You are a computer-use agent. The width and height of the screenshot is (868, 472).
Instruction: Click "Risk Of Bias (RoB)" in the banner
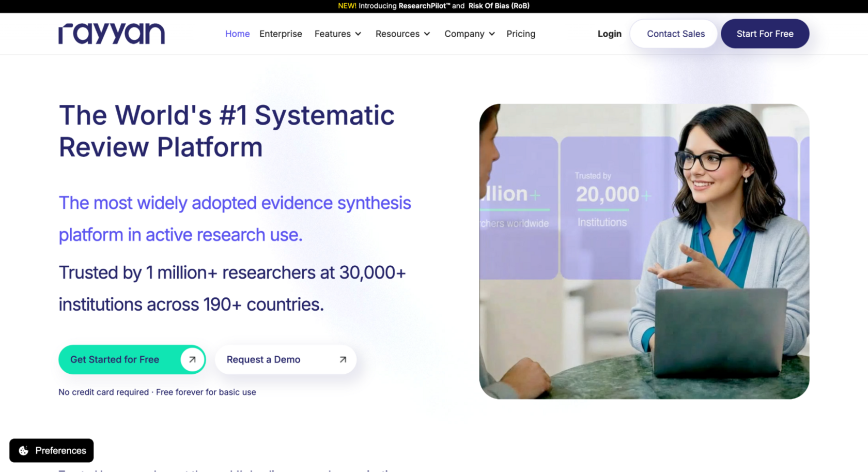(499, 6)
